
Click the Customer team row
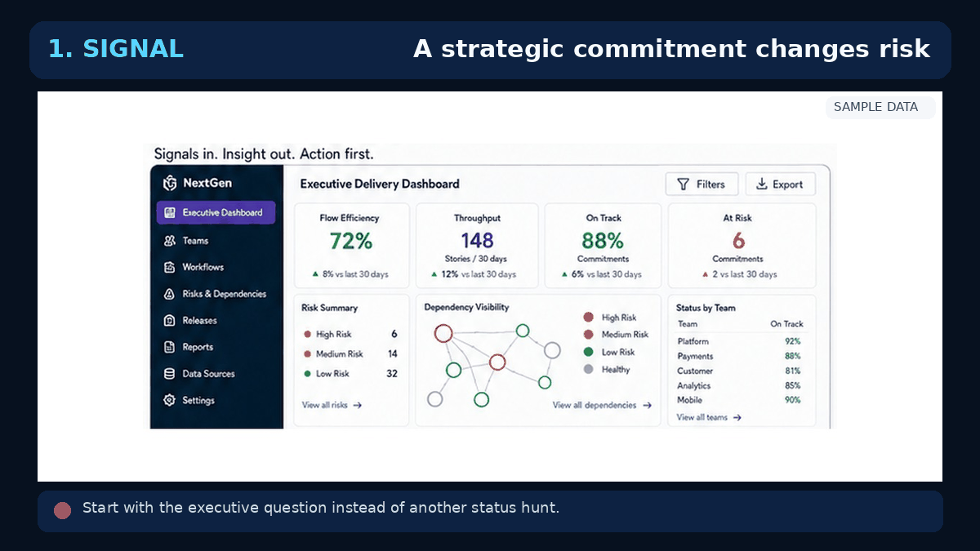pyautogui.click(x=740, y=371)
